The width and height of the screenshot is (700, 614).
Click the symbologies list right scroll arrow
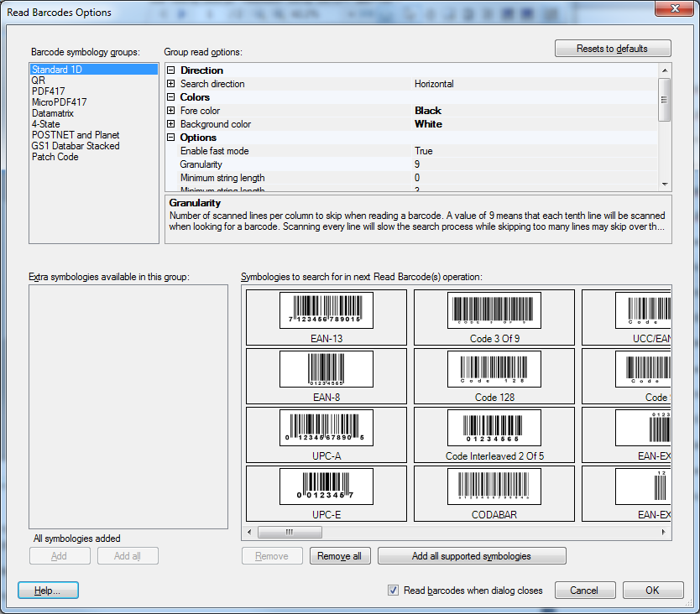(664, 532)
